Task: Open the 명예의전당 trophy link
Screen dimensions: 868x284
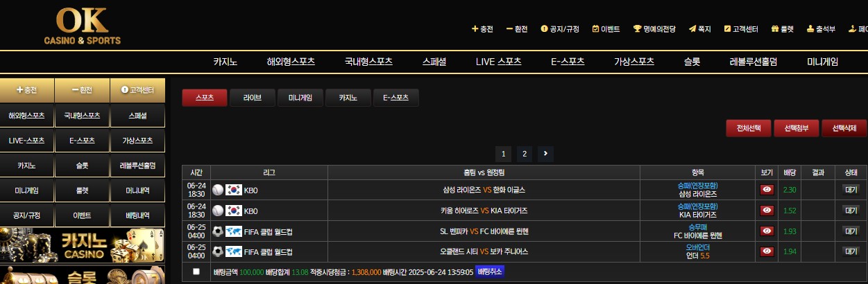Action: click(654, 29)
